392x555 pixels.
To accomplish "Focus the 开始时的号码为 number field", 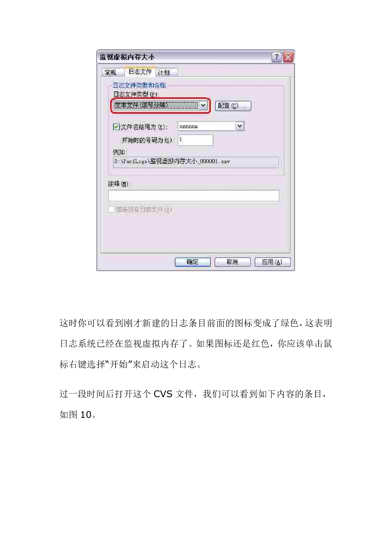I will (x=196, y=140).
